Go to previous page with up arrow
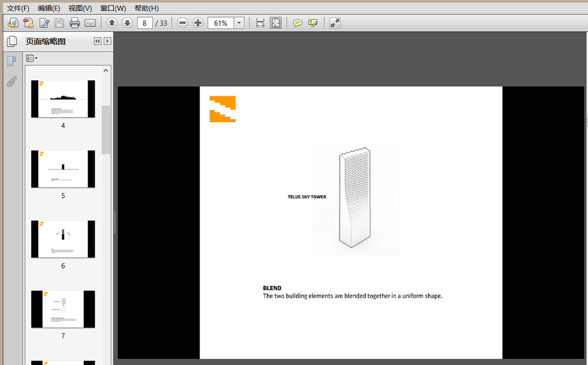Viewport: 588px width, 365px height. (x=112, y=23)
